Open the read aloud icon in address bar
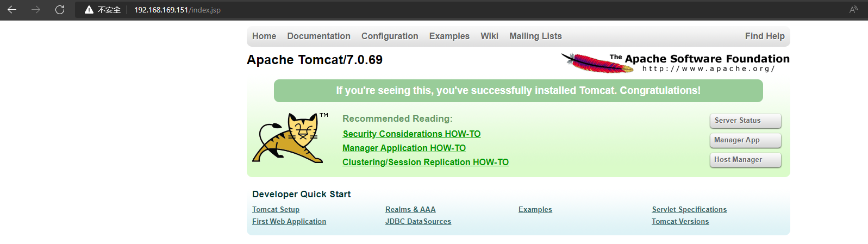 (x=853, y=10)
